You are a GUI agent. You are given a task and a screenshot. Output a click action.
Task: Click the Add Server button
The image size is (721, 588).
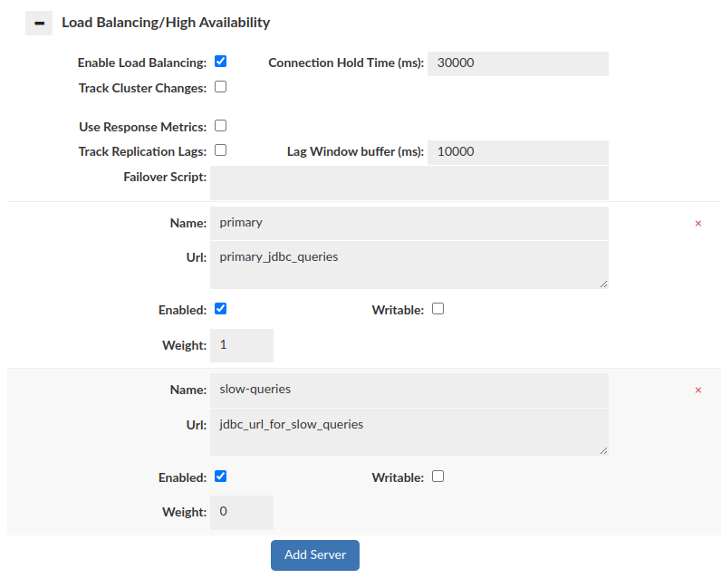(x=314, y=555)
